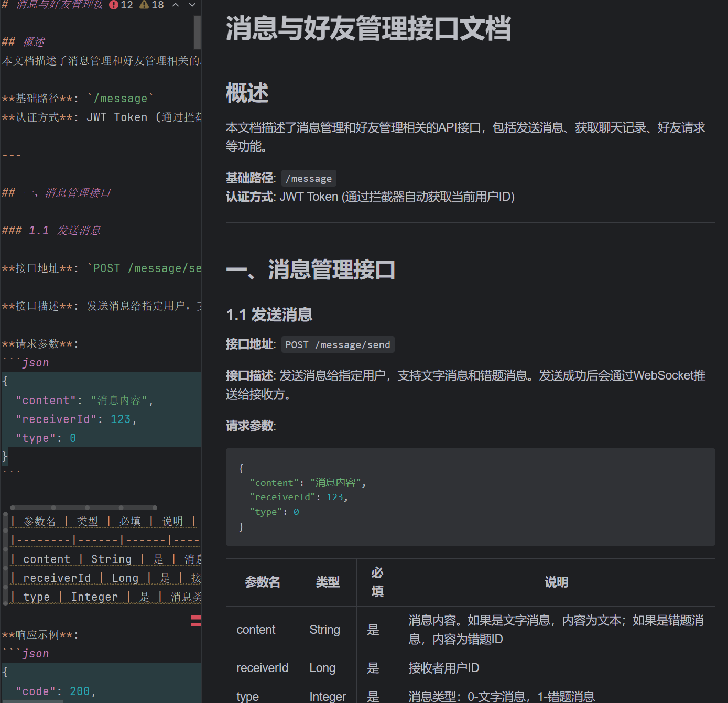
Task: Click the preview heading 1.1 发送消息
Action: pos(269,315)
